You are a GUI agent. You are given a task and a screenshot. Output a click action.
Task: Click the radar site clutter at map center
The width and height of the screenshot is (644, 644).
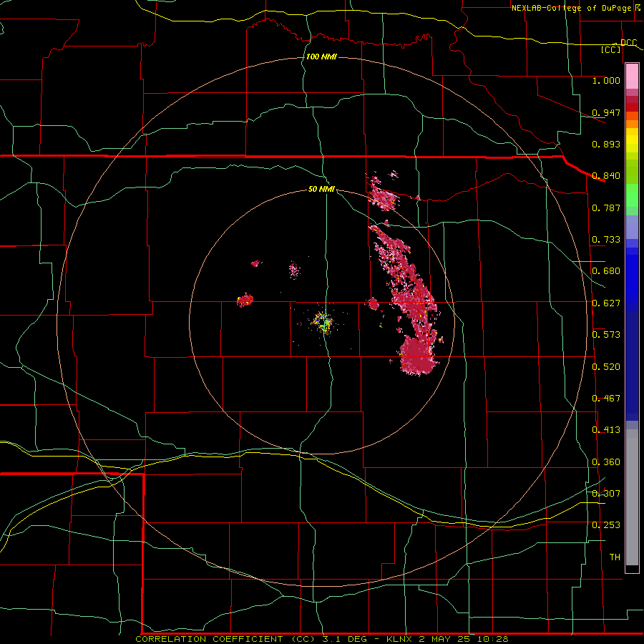(323, 321)
